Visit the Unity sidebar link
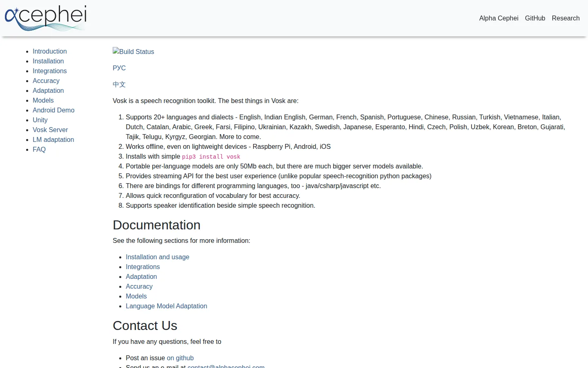Viewport: 588px width, 368px height. pos(40,120)
